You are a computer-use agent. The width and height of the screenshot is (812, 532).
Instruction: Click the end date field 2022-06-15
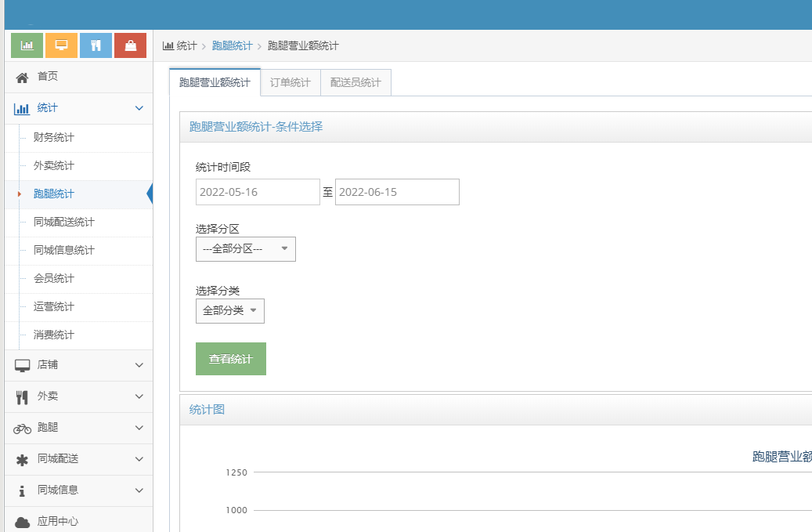397,192
